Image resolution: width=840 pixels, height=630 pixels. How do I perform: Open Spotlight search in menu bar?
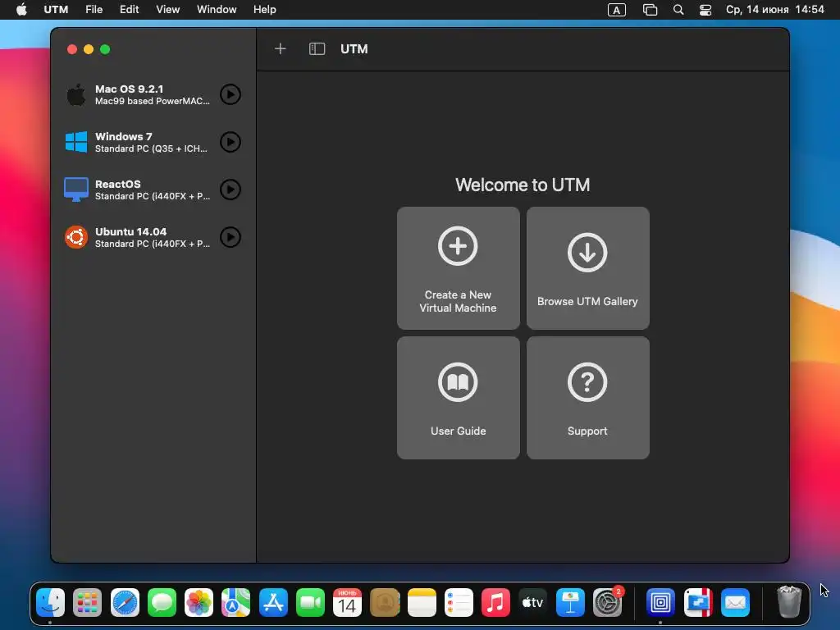click(678, 10)
